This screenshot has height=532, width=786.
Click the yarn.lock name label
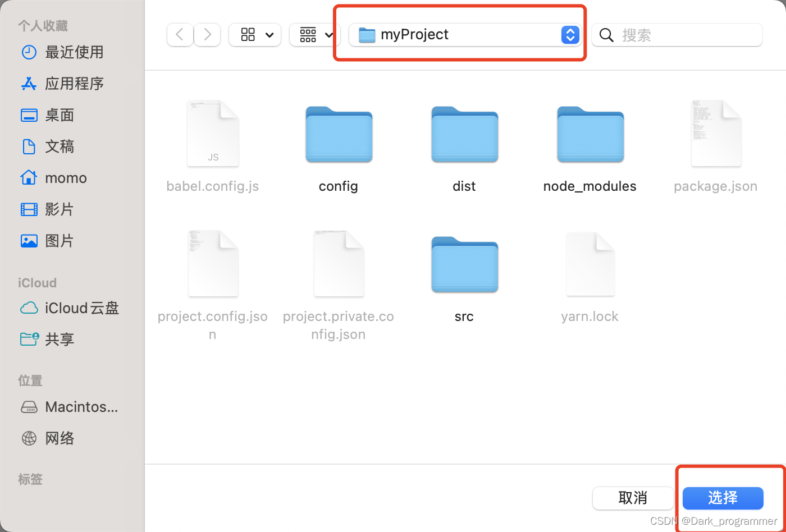[590, 317]
